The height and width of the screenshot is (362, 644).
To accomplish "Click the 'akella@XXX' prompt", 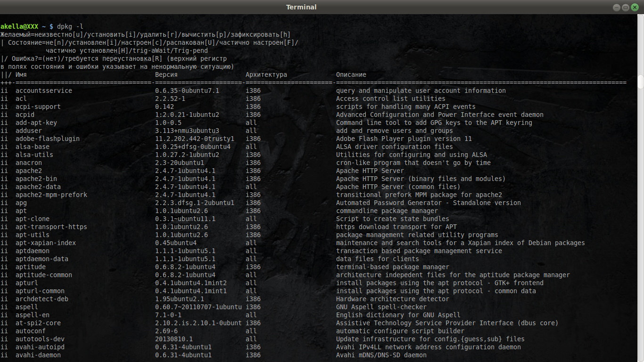I will tap(19, 26).
